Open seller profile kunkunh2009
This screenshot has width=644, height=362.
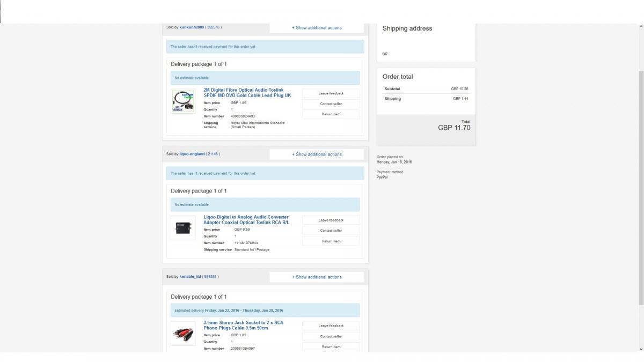pos(192,27)
